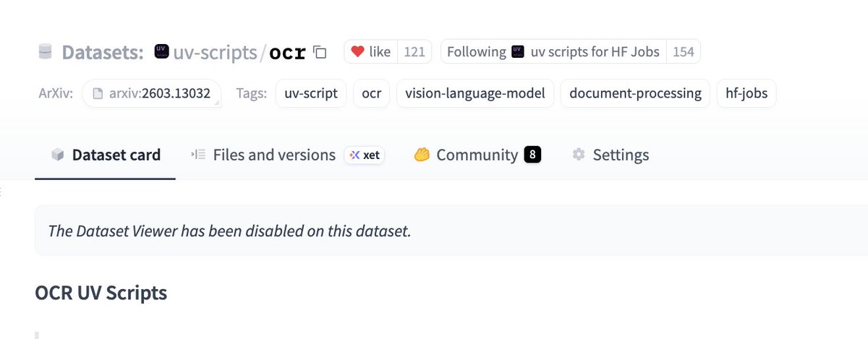Click the Community badge showing 8

pyautogui.click(x=532, y=155)
